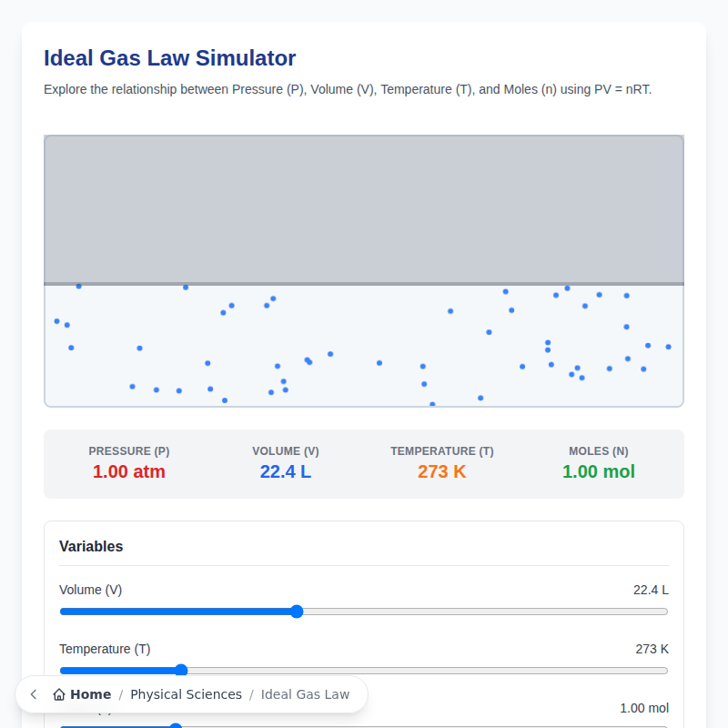Click the Temperature slider handle
Image resolution: width=728 pixels, height=728 pixels.
click(x=181, y=671)
